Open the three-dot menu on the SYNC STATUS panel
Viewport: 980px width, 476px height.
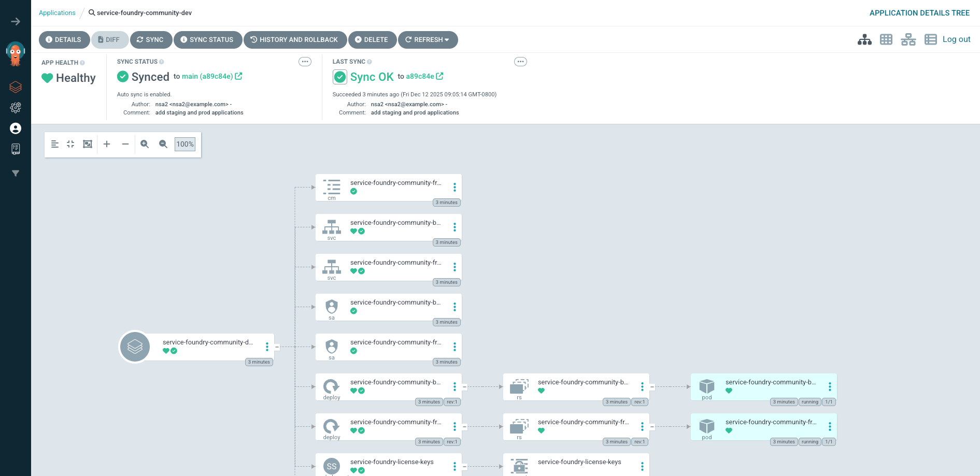click(x=305, y=61)
